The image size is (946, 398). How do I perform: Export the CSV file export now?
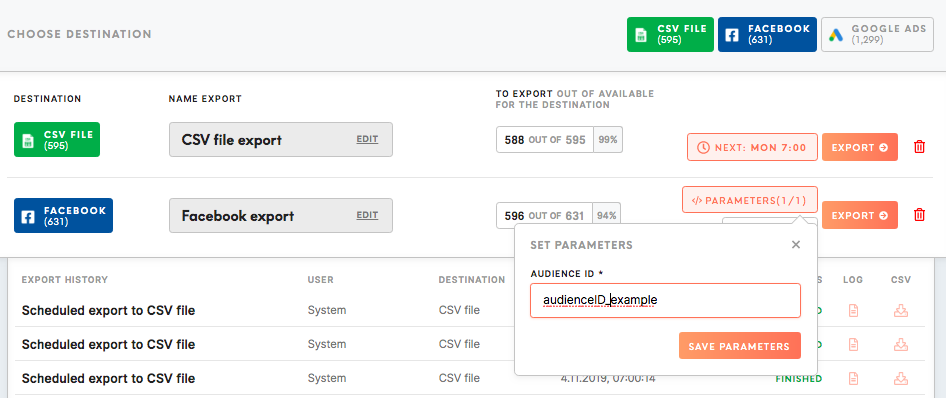point(860,147)
